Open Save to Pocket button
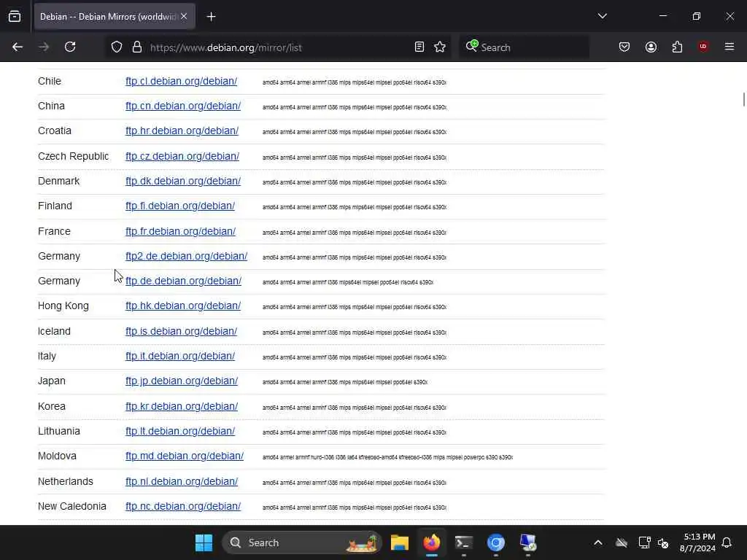The image size is (747, 560). tap(624, 47)
